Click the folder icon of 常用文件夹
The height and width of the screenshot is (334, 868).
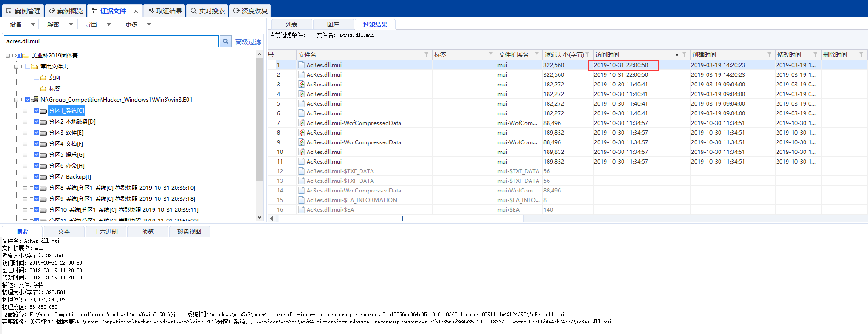[x=34, y=67]
